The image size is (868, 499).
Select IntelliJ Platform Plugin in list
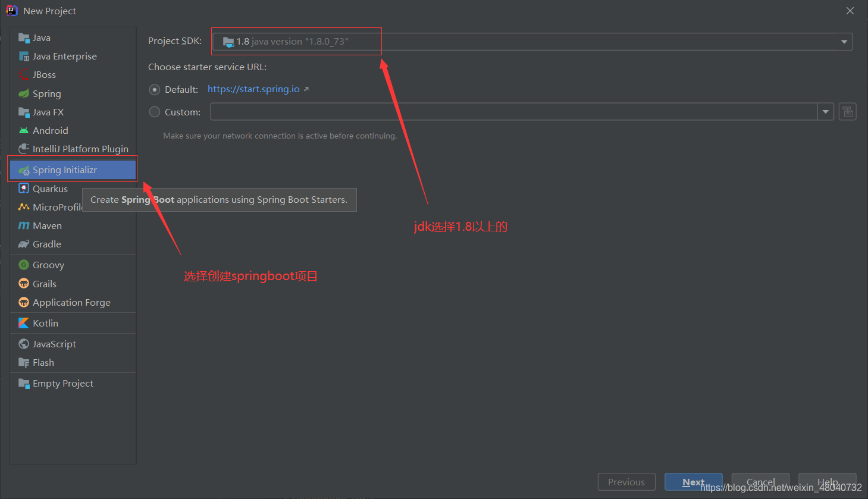[x=73, y=149]
